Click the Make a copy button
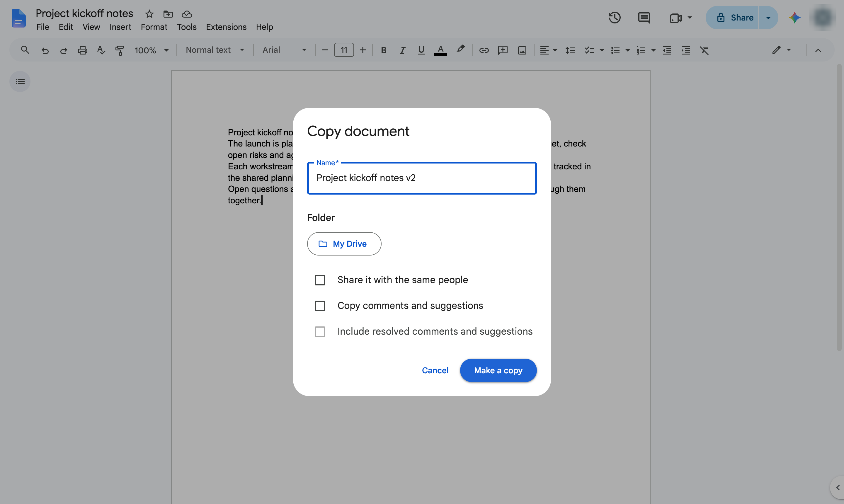The height and width of the screenshot is (504, 844). click(x=498, y=370)
